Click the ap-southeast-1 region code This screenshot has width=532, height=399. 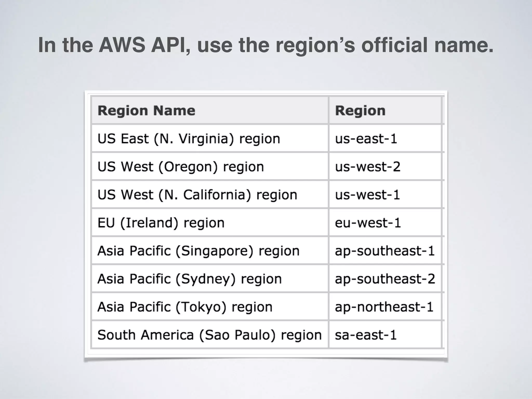pos(384,251)
